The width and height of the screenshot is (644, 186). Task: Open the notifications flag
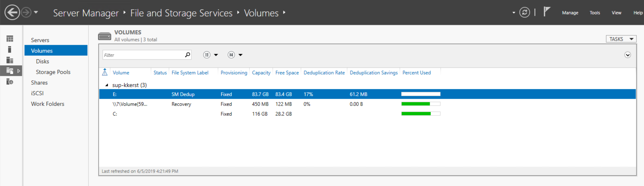[546, 12]
